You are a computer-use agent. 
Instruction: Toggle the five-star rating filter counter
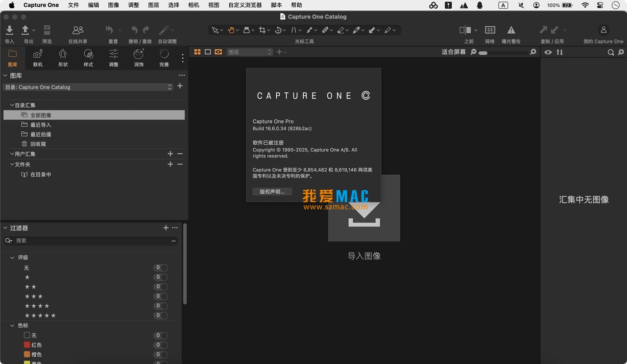pos(160,316)
